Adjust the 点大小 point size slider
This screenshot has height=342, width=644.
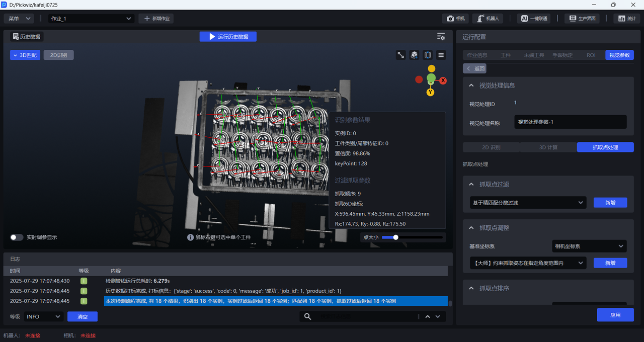click(396, 237)
